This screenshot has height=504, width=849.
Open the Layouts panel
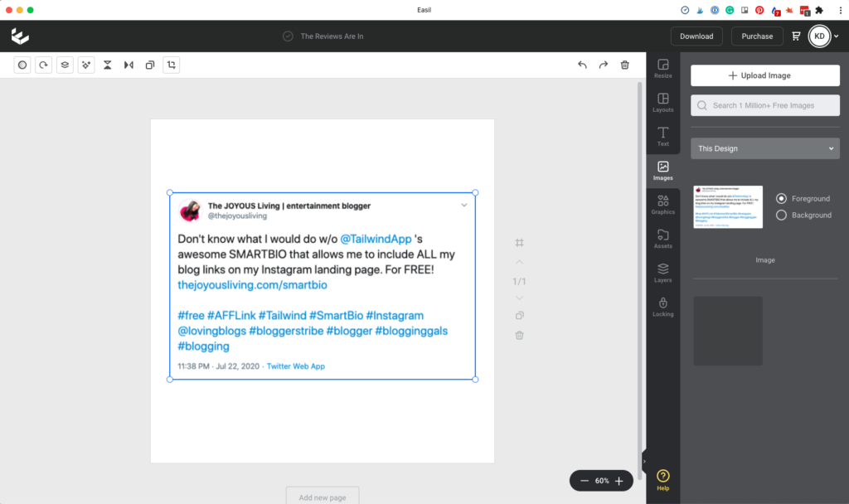tap(662, 102)
